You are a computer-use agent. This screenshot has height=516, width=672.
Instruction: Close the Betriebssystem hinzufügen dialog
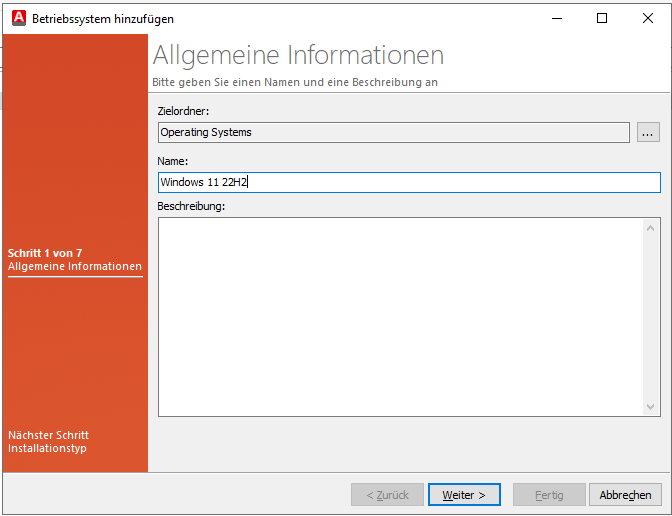[x=647, y=18]
